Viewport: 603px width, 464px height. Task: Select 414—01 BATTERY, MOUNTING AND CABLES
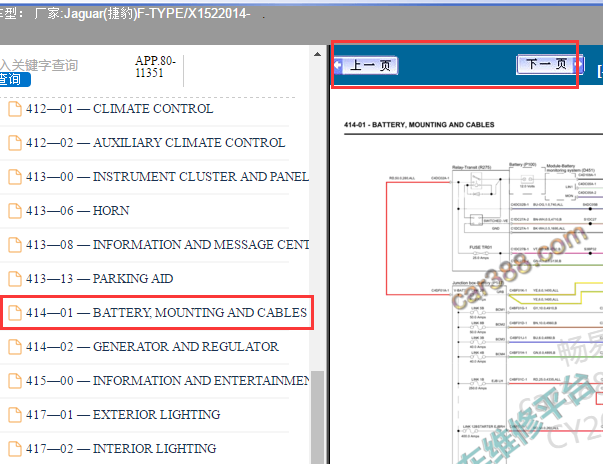167,313
